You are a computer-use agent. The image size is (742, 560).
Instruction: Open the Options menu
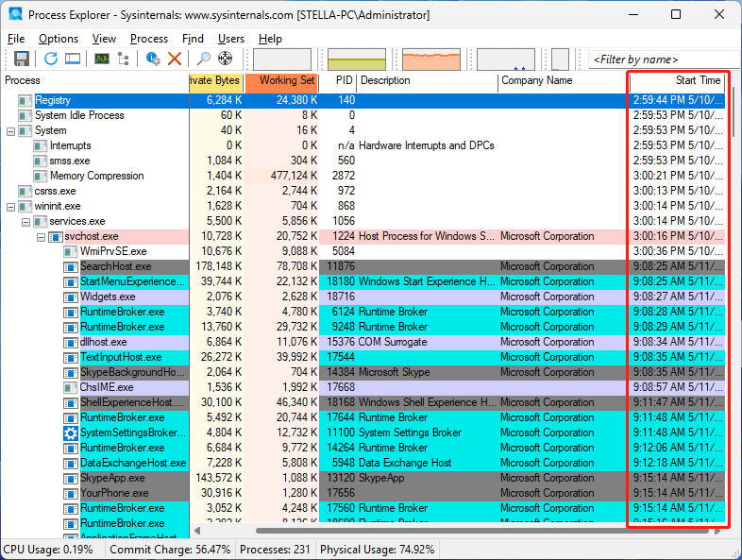pos(59,39)
